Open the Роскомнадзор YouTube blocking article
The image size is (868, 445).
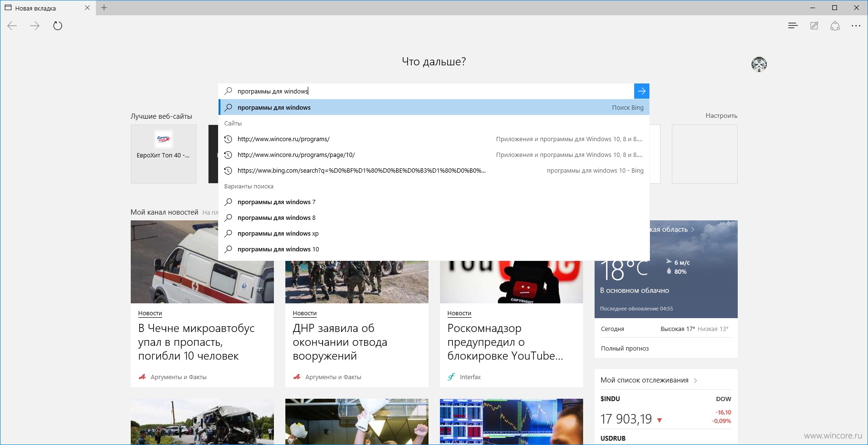pos(505,342)
